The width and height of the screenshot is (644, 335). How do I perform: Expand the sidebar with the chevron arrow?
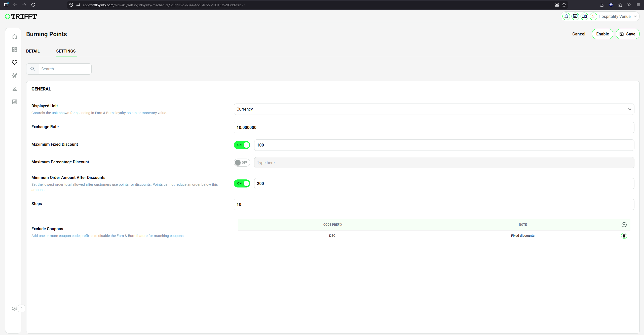pyautogui.click(x=21, y=308)
